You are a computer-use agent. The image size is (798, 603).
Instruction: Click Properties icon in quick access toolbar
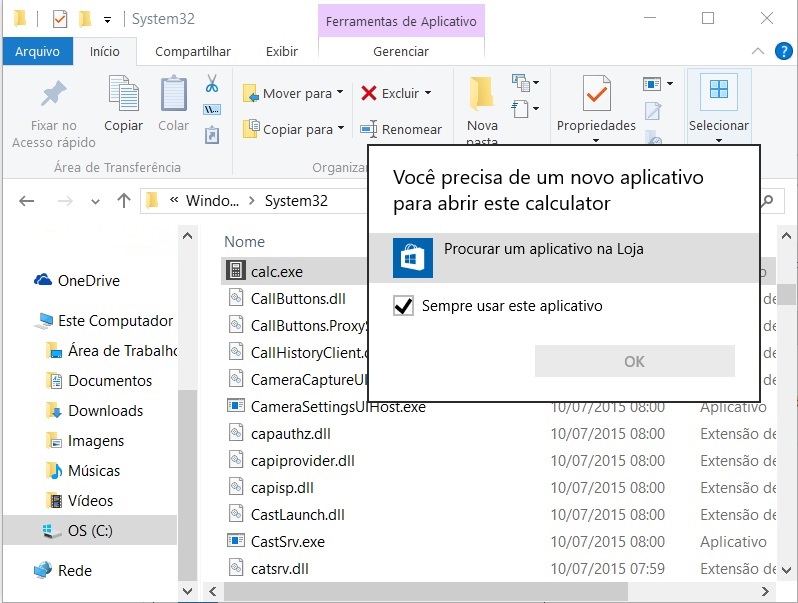click(60, 19)
